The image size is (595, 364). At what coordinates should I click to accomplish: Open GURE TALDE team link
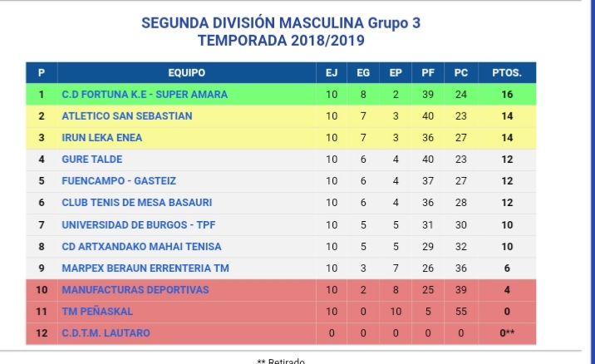coord(92,159)
